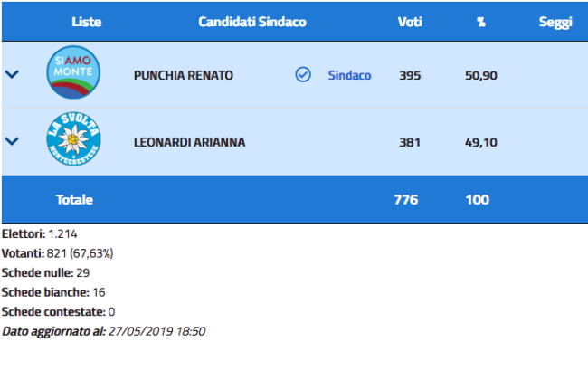Expand the Punchia Renato row chevron

coord(13,75)
